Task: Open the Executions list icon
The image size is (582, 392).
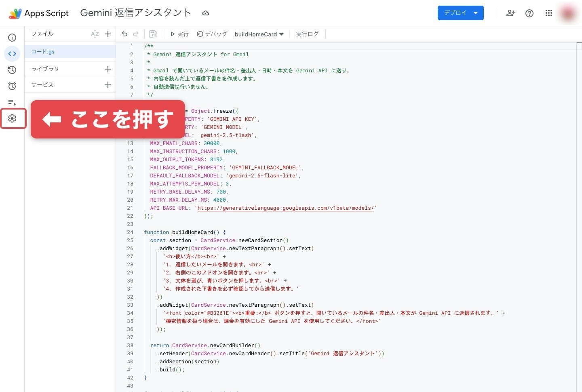Action: pos(12,102)
